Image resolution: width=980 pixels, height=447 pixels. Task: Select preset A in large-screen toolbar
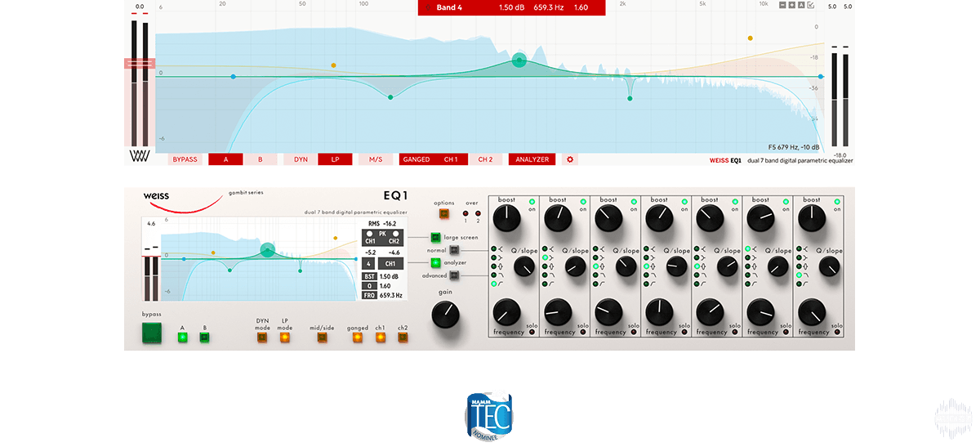[226, 159]
